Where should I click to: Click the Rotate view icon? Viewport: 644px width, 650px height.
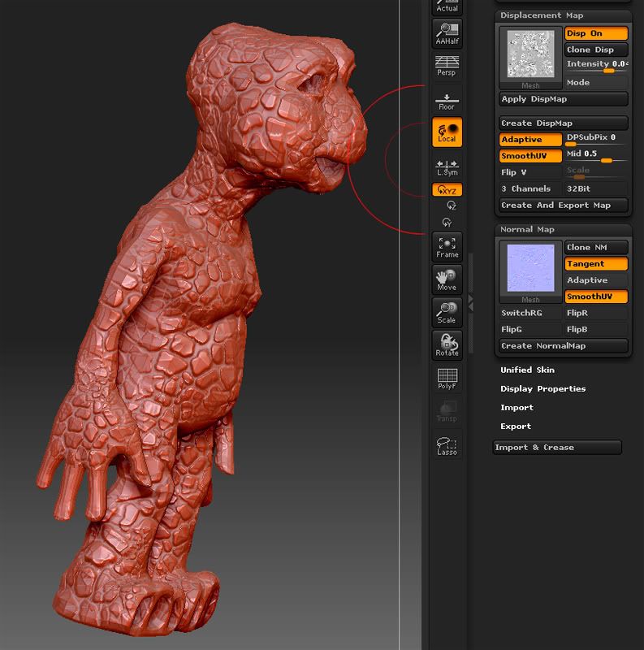(447, 345)
